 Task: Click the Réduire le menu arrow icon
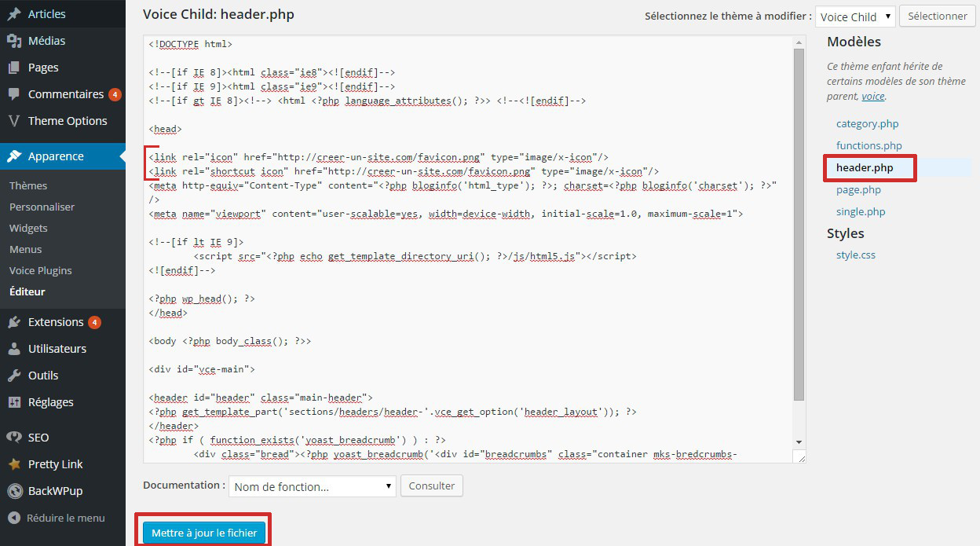(x=14, y=518)
